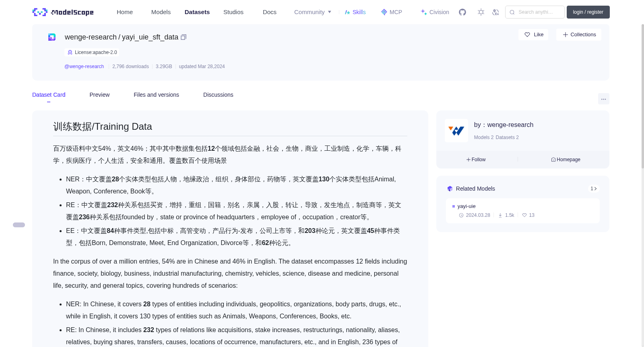Go to the Home menu

125,12
